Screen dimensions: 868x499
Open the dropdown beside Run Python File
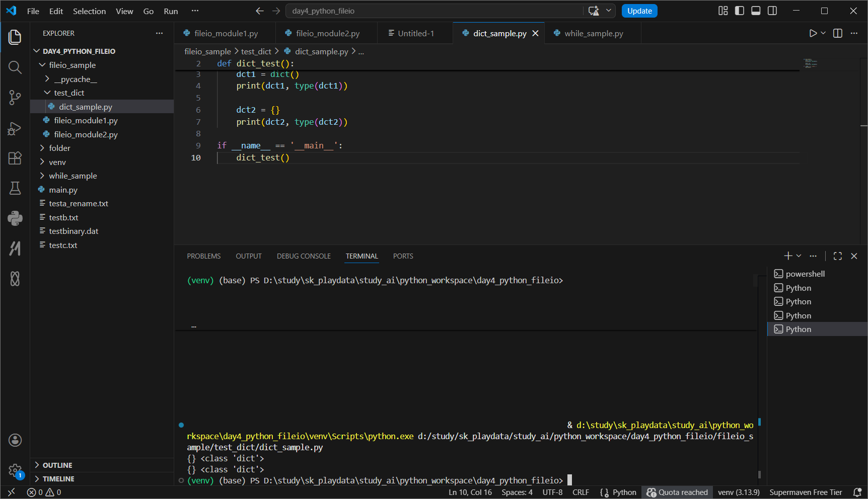[823, 33]
